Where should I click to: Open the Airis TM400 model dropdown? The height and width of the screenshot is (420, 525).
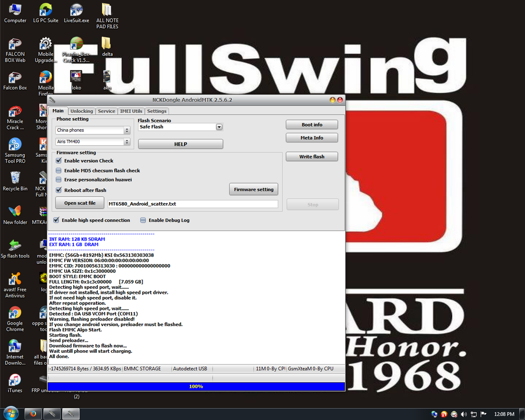[x=127, y=142]
